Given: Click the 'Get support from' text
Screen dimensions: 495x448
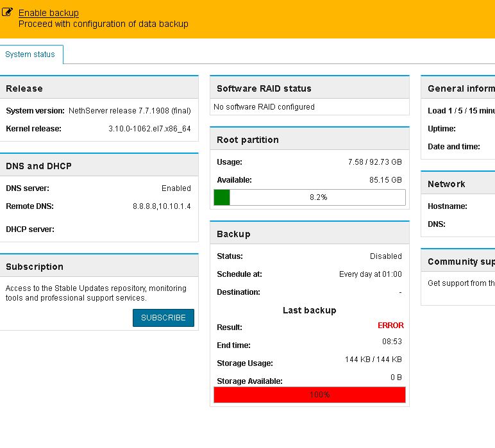Looking at the screenshot, I should click(x=461, y=283).
